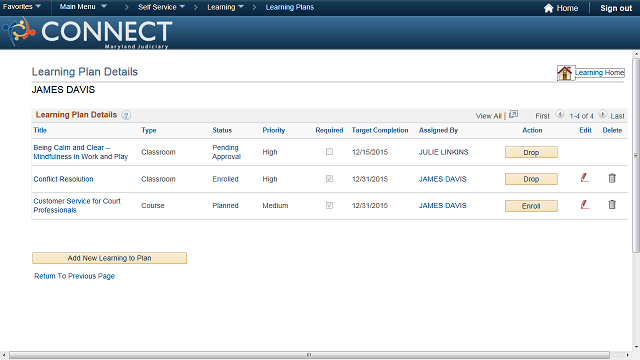Expand the Learning breadcrumb menu
The width and height of the screenshot is (640, 360).
(x=225, y=7)
